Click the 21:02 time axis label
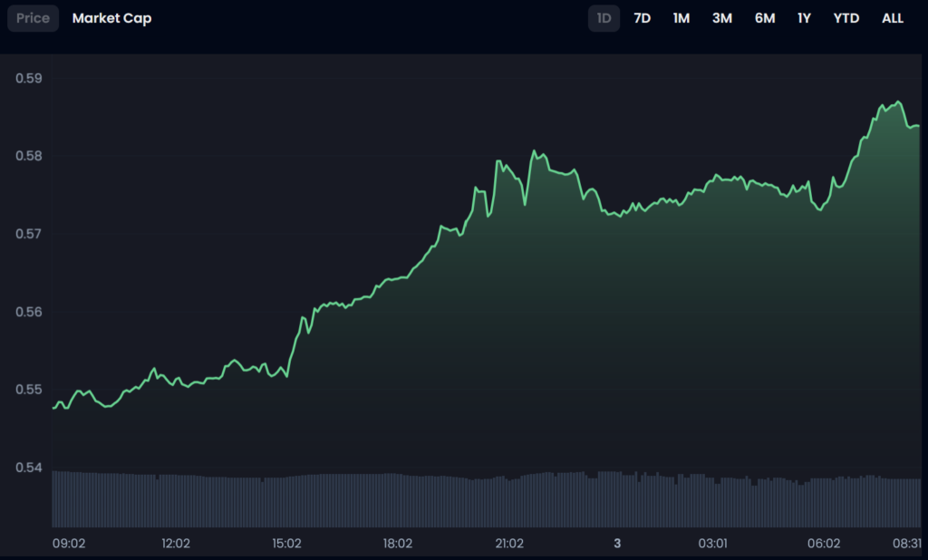The height and width of the screenshot is (560, 928). tap(509, 544)
